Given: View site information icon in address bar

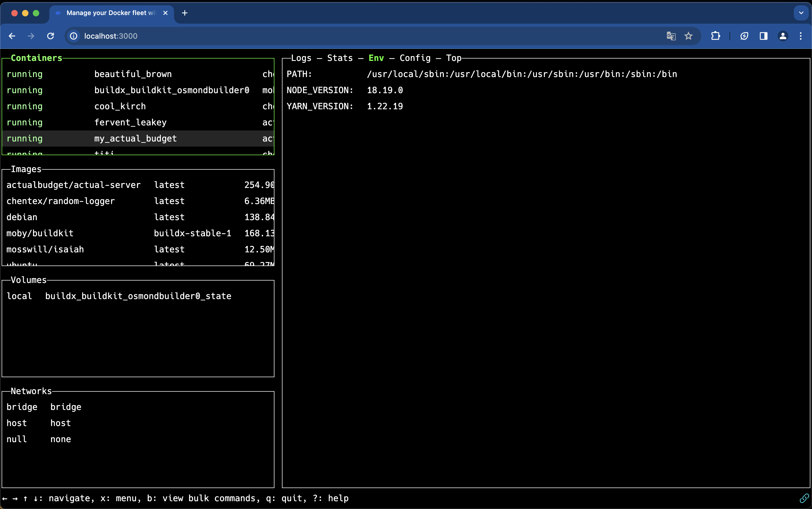Looking at the screenshot, I should (73, 36).
